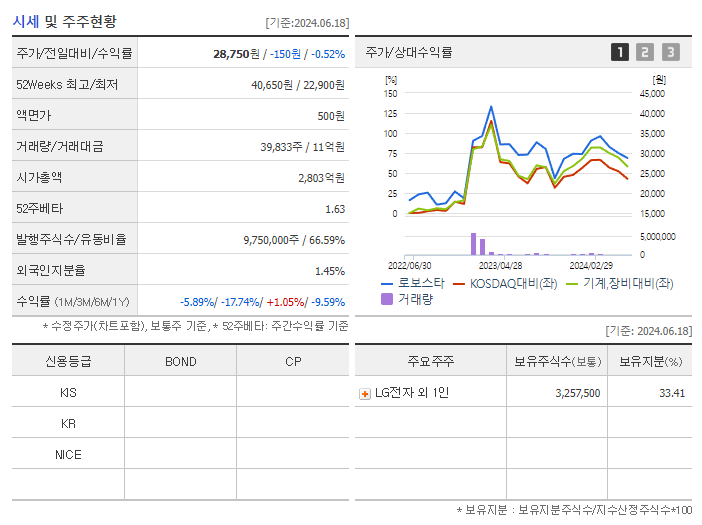
Task: Expand the LG전자 외 1인 shareholder row
Action: tap(365, 394)
